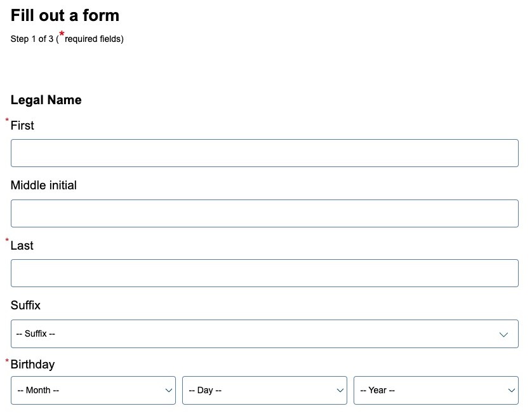Click the "Step 1 of 3" text
Viewport: 532px width, 418px height.
[x=32, y=39]
